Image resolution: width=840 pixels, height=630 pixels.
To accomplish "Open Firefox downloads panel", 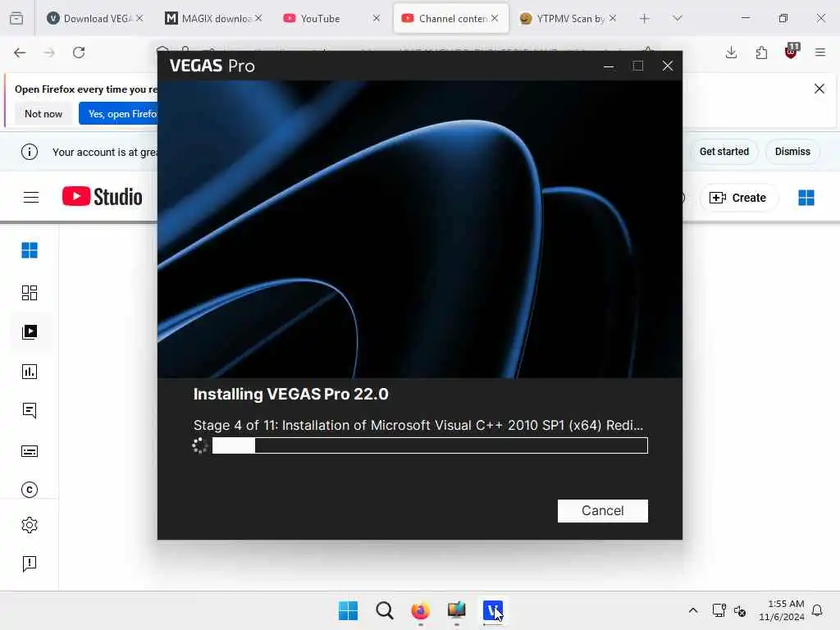I will tap(731, 52).
